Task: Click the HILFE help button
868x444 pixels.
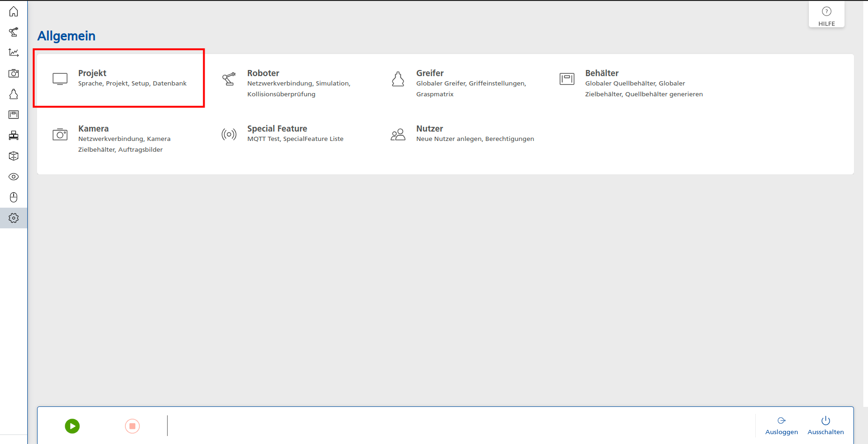Action: [x=826, y=16]
